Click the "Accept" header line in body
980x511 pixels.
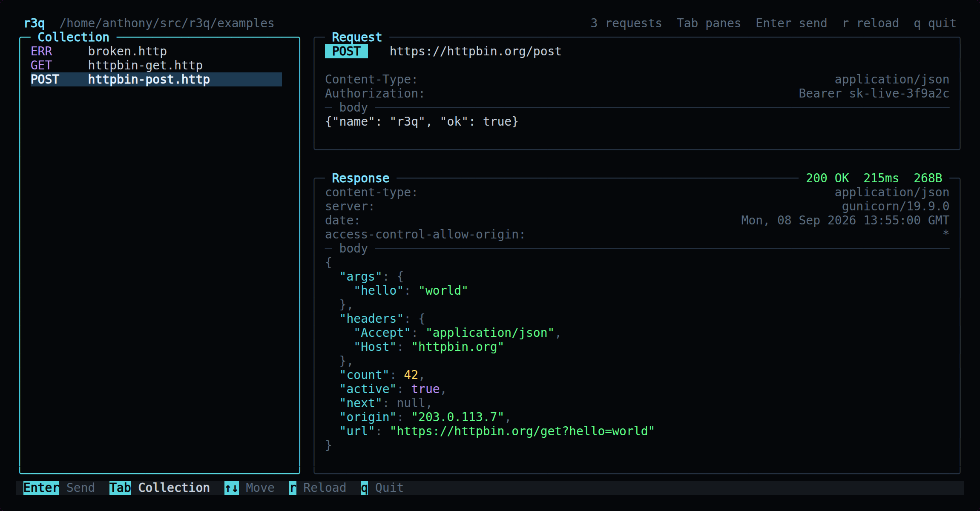(x=457, y=333)
